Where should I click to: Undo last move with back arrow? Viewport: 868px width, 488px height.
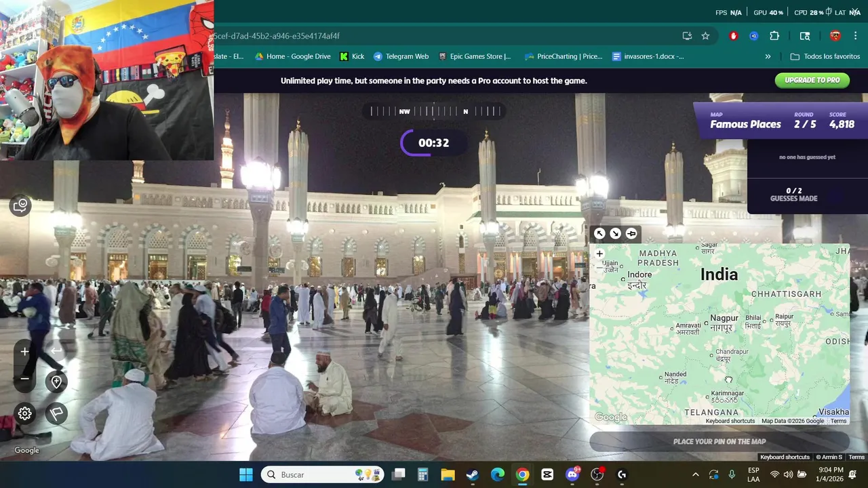click(56, 351)
